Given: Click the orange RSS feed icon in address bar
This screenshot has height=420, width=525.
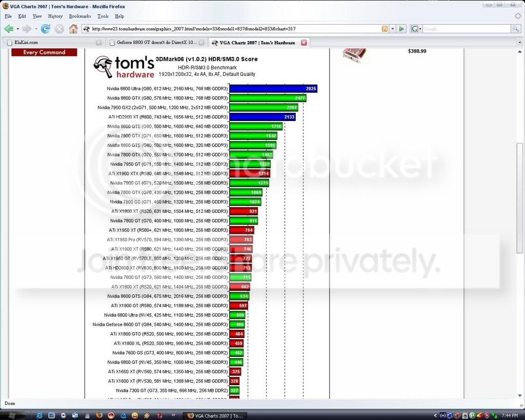Looking at the screenshot, I should [385, 29].
